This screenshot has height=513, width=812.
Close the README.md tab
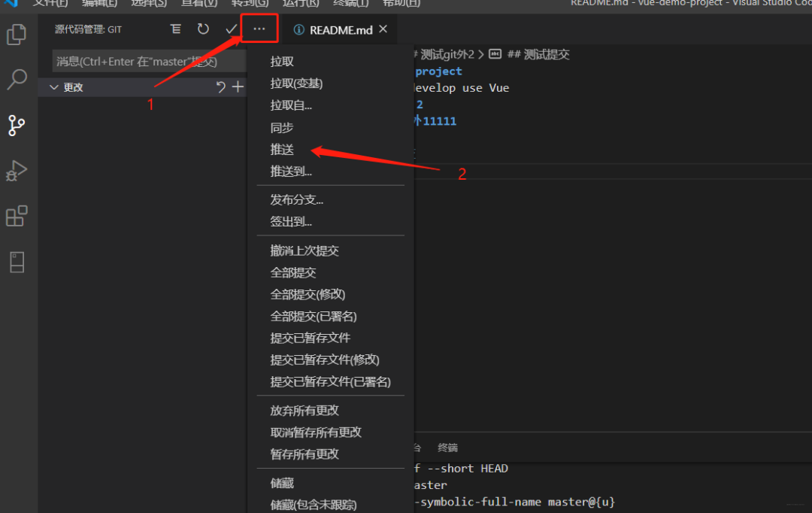[x=383, y=29]
